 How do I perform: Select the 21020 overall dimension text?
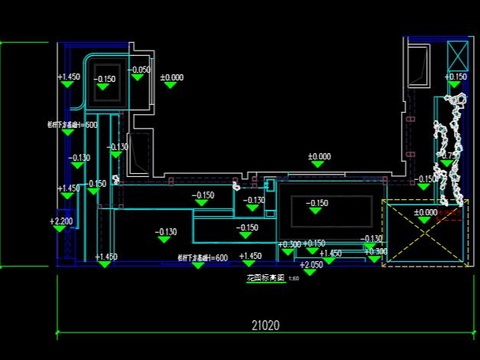[266, 325]
